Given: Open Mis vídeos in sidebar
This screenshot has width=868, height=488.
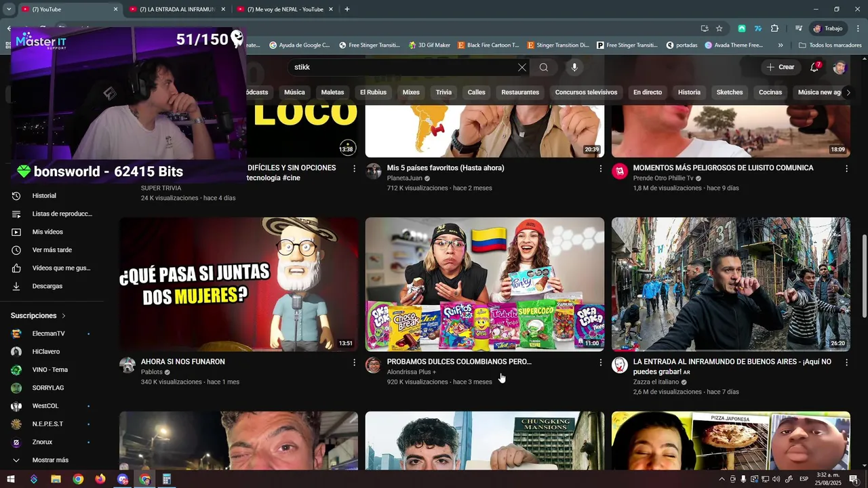Looking at the screenshot, I should tap(52, 232).
